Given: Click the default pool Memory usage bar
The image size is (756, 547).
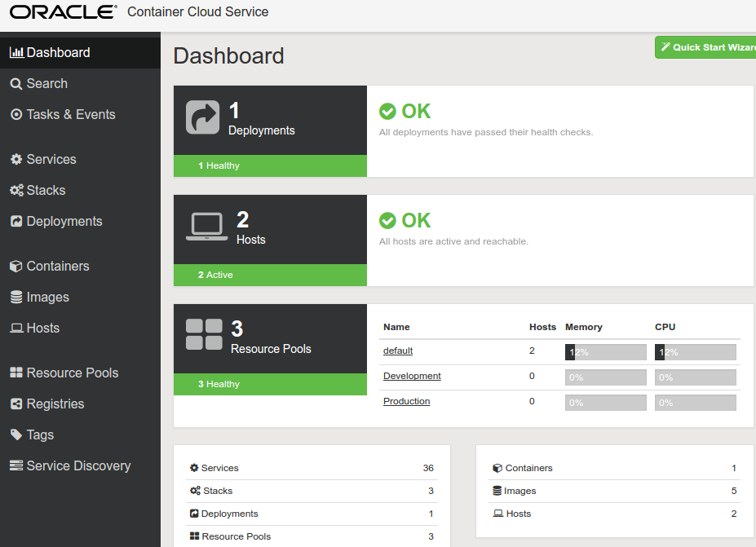Looking at the screenshot, I should click(x=606, y=352).
